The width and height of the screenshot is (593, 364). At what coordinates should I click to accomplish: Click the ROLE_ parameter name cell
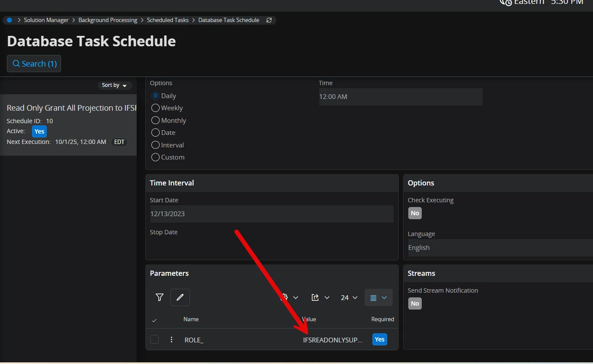click(x=194, y=340)
